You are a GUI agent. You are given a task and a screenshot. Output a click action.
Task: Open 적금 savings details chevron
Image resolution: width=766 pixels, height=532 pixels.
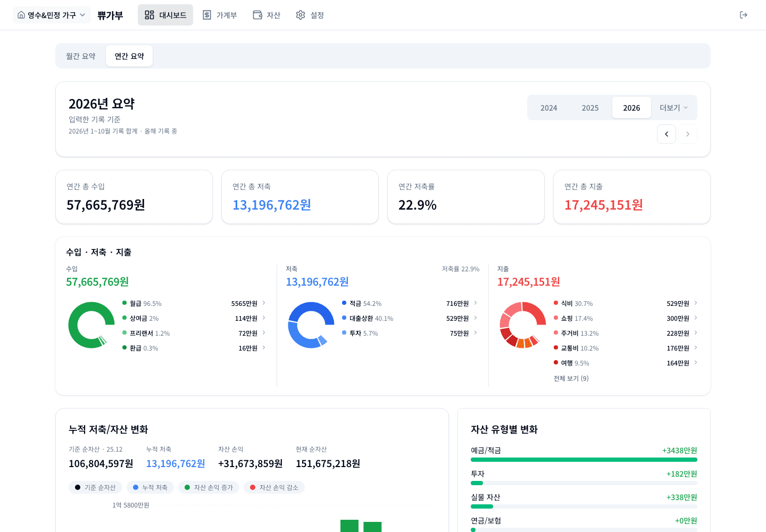click(x=476, y=303)
